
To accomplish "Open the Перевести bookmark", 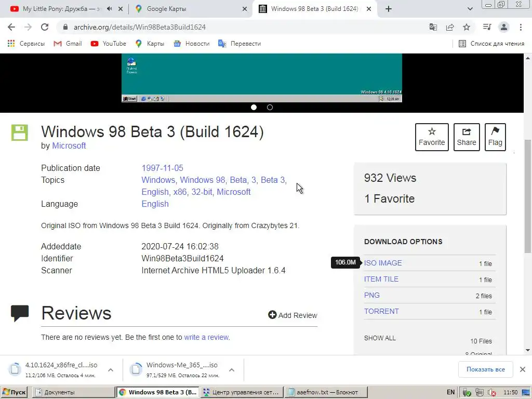I will point(240,44).
